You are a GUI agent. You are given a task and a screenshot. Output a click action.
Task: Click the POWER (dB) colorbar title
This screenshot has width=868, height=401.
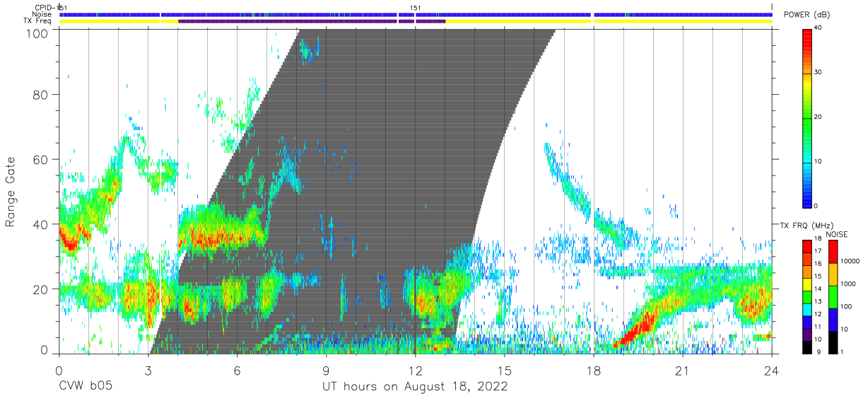pyautogui.click(x=807, y=15)
